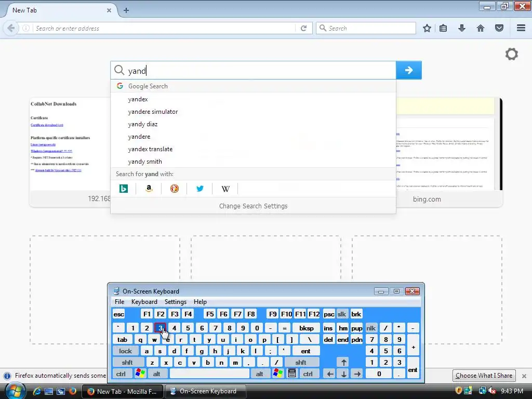Image resolution: width=532 pixels, height=399 pixels.
Task: Click the new tab page search field
Action: point(253,70)
